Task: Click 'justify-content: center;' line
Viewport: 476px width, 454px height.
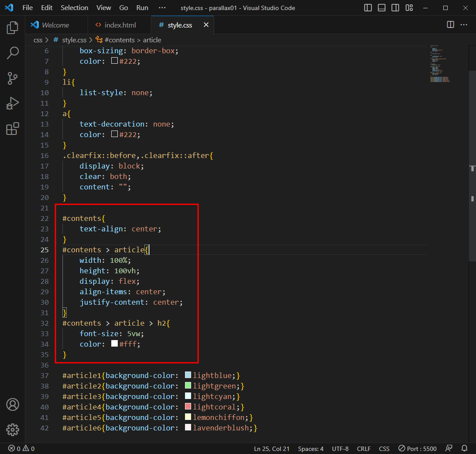Action: coord(131,302)
